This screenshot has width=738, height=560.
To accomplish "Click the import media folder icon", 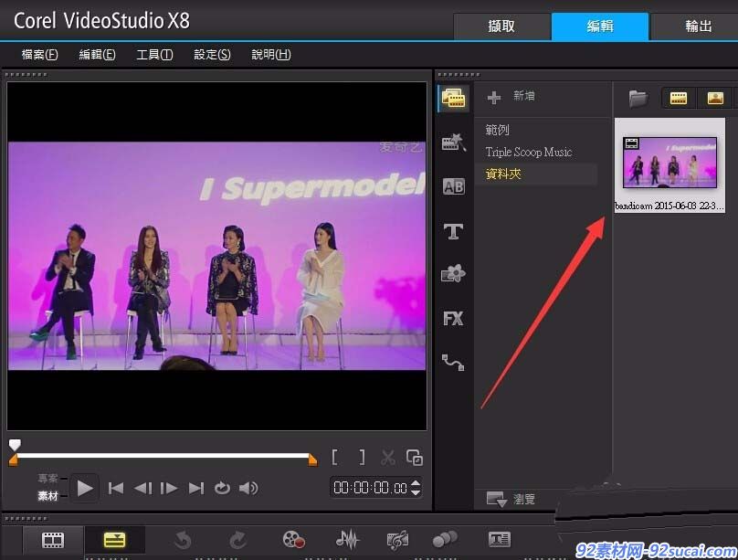I will [638, 99].
